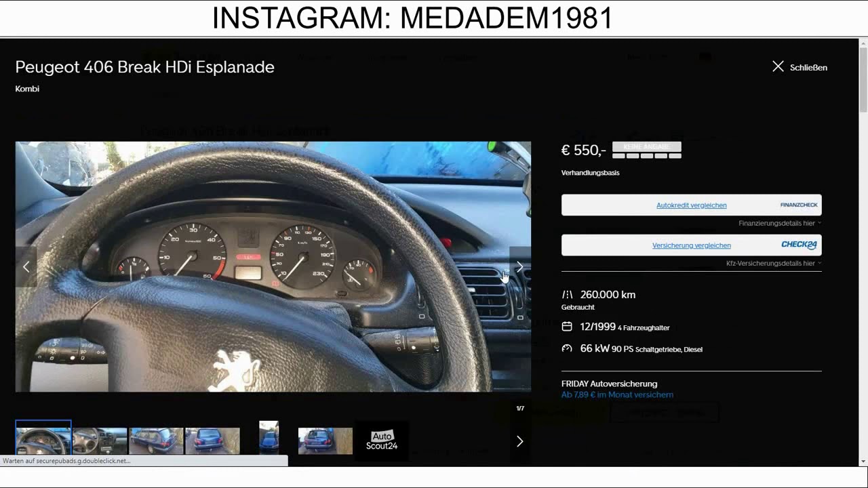Click the 'Gebraucht' condition label

click(x=578, y=307)
